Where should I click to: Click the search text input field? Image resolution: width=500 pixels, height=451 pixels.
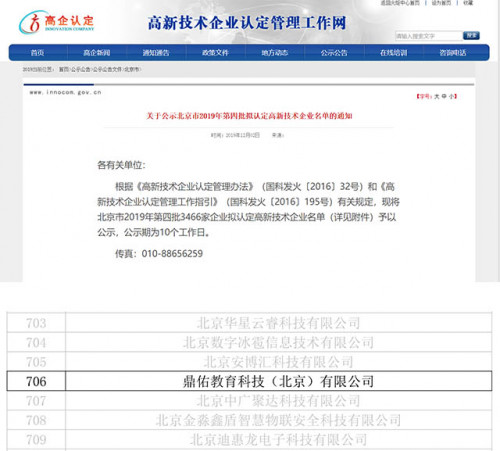429,36
